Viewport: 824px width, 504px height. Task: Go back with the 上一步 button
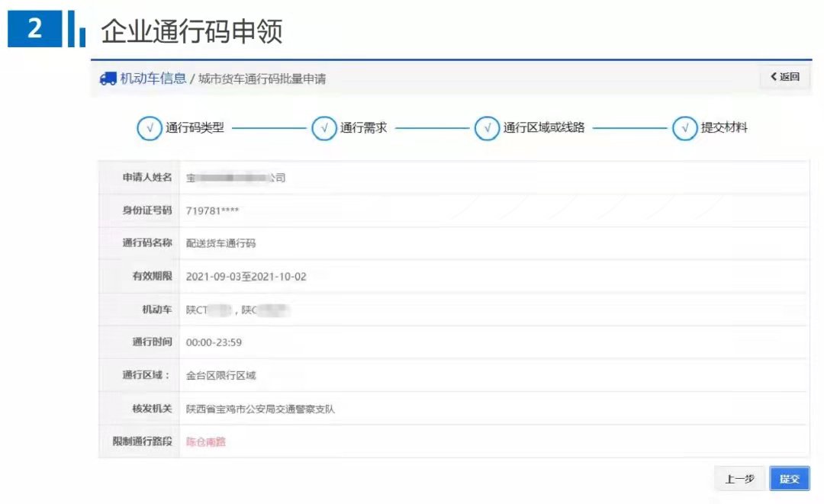739,479
